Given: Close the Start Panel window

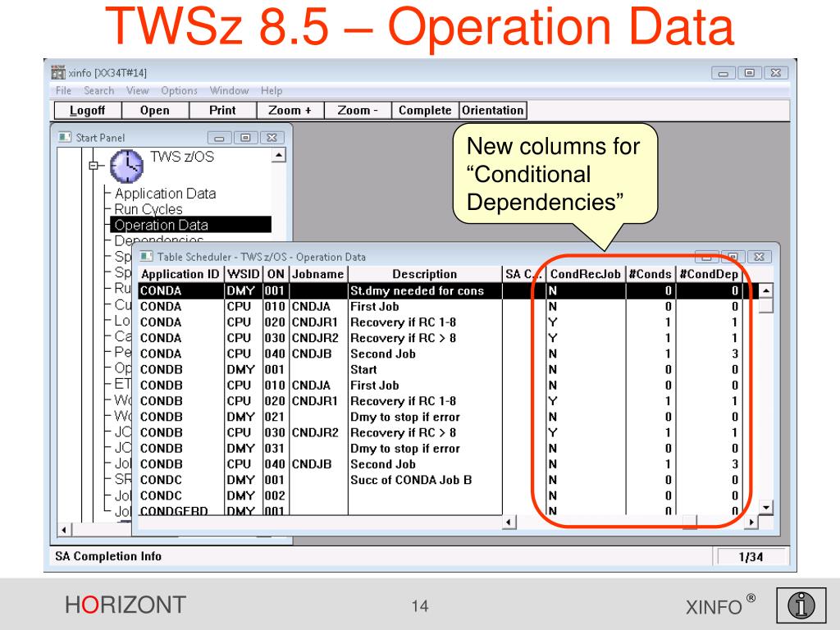Looking at the screenshot, I should 272,138.
